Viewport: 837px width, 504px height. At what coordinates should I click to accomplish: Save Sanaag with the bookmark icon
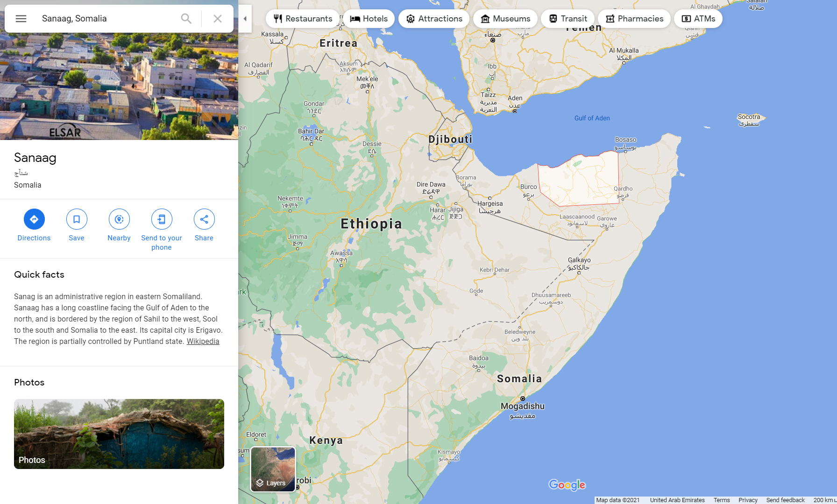pyautogui.click(x=77, y=219)
